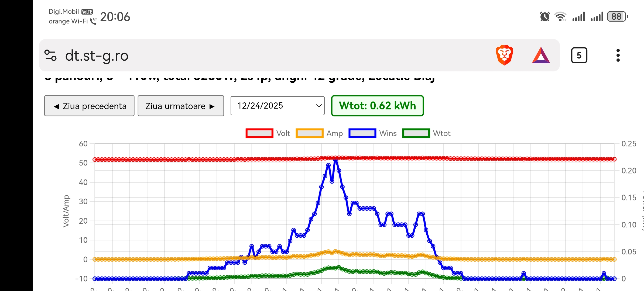The width and height of the screenshot is (644, 291).
Task: Go to previous day with Ziua precedenta
Action: click(x=89, y=106)
